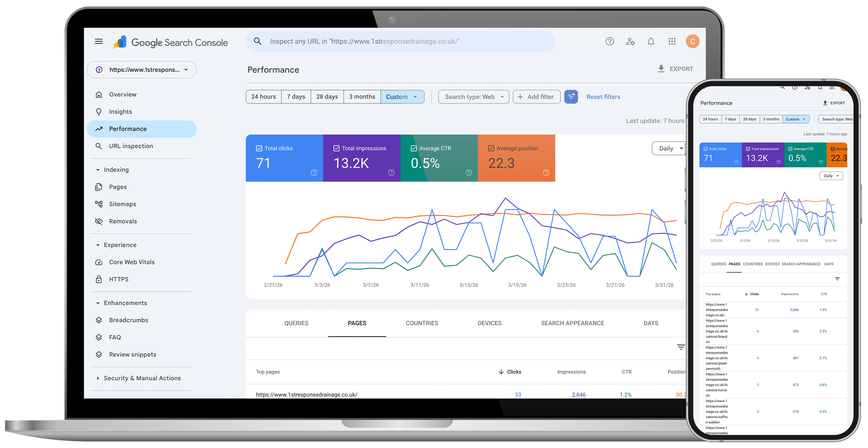Open the Daily dropdown on the phone
Viewport: 868px width, 448px height.
[x=831, y=176]
